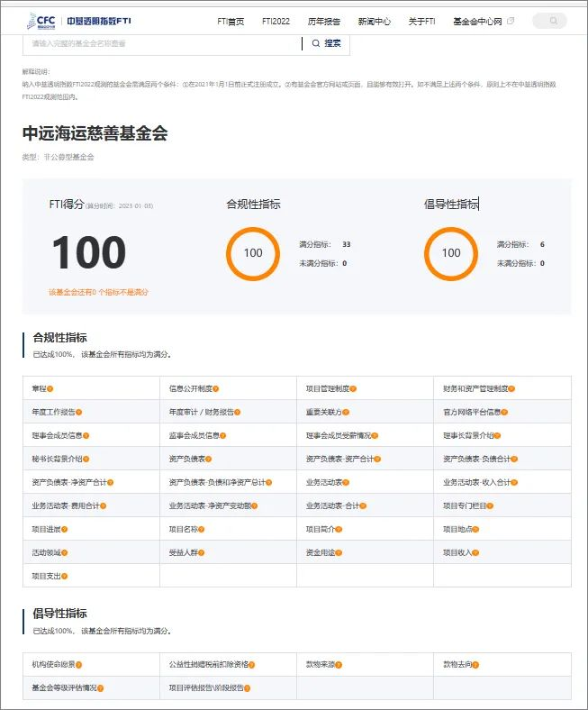
Task: Click the 业务活动表-净资产变动额 cell
Action: (x=228, y=506)
